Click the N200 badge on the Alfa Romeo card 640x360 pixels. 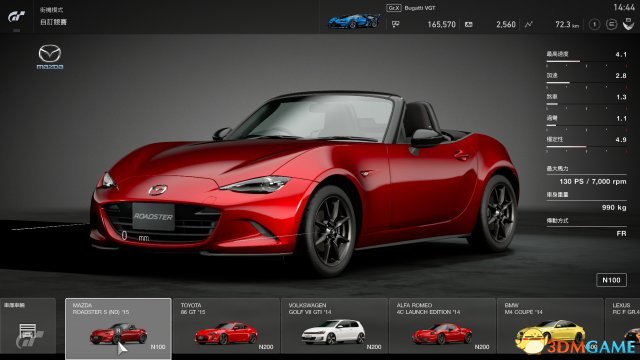(482, 347)
